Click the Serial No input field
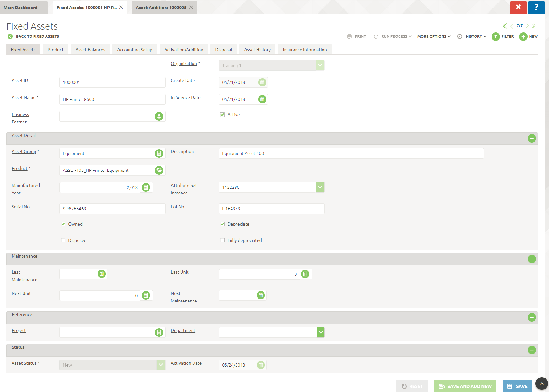The image size is (549, 392). 112,209
